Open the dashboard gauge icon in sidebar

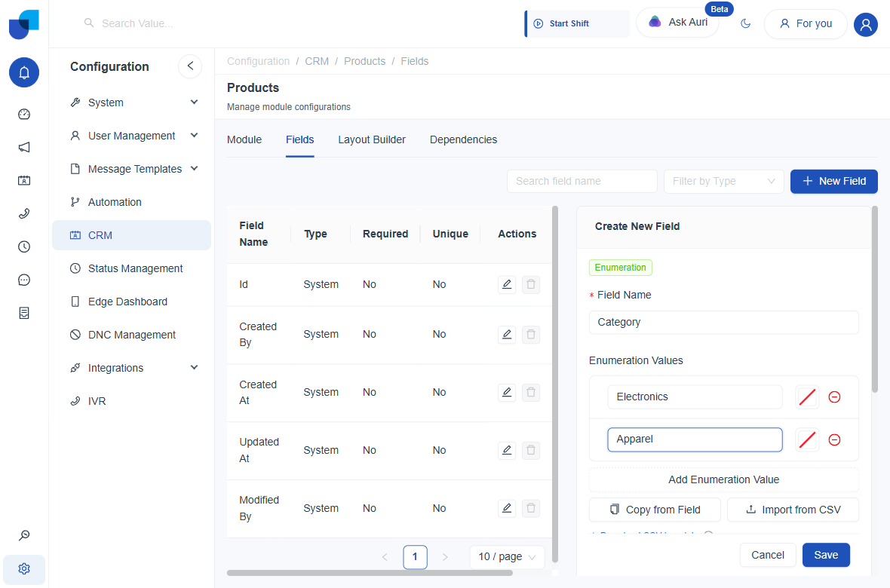[x=24, y=114]
